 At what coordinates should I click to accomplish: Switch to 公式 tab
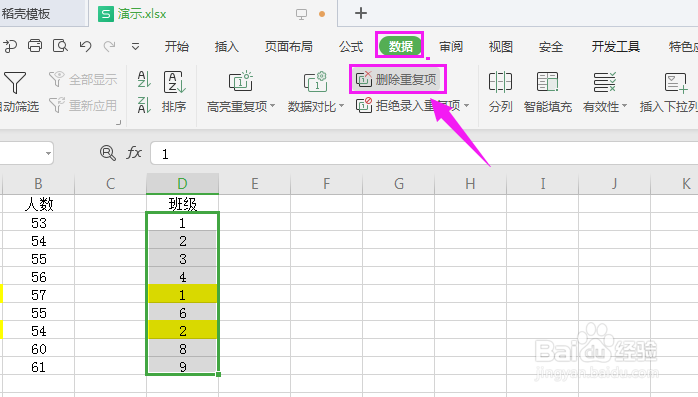tap(351, 46)
